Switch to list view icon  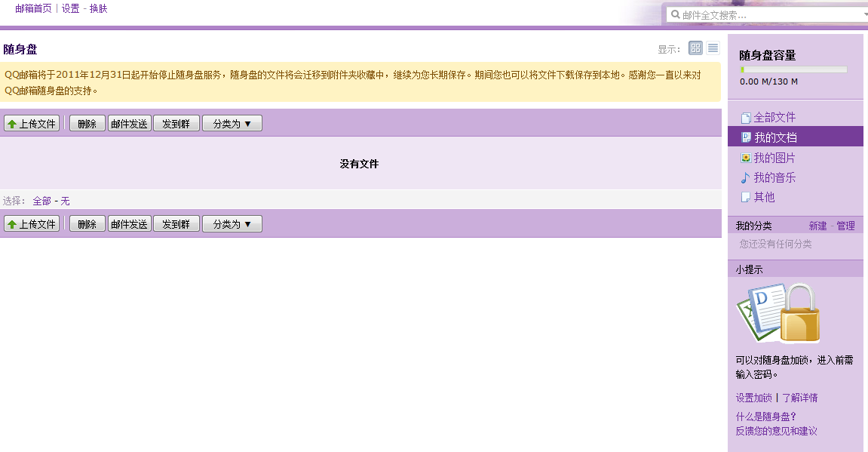[713, 48]
